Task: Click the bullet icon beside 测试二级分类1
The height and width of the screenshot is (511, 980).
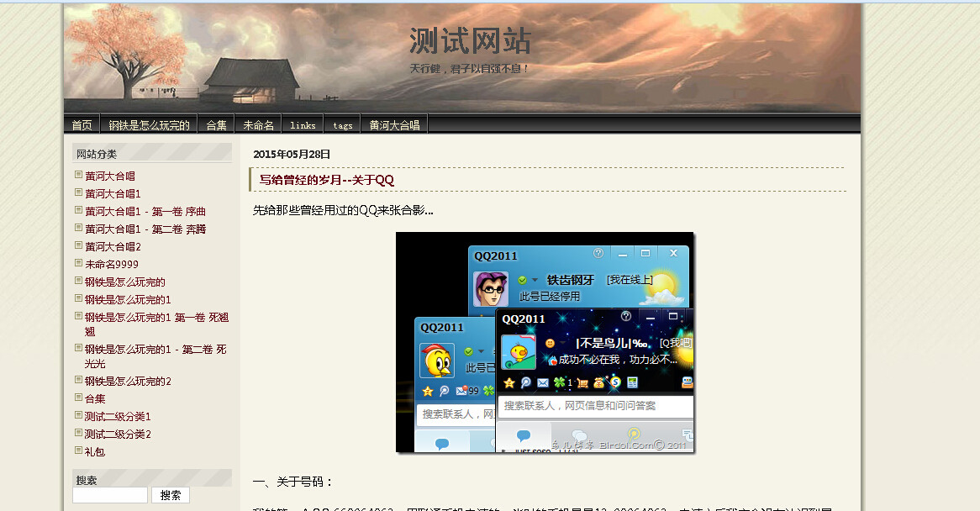Action: (x=78, y=415)
